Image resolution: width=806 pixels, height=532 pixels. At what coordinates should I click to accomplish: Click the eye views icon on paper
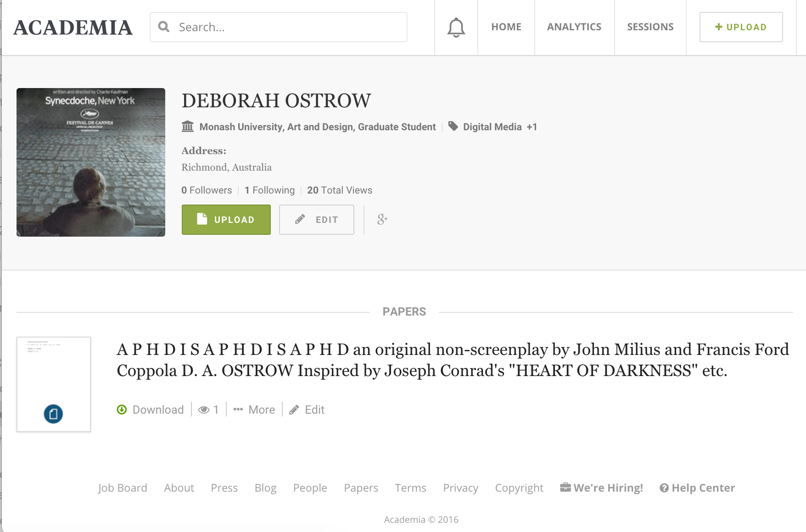[x=203, y=410]
